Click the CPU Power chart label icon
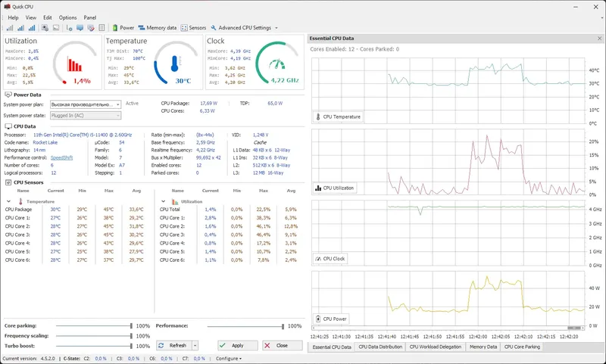The image size is (606, 364). (x=318, y=319)
